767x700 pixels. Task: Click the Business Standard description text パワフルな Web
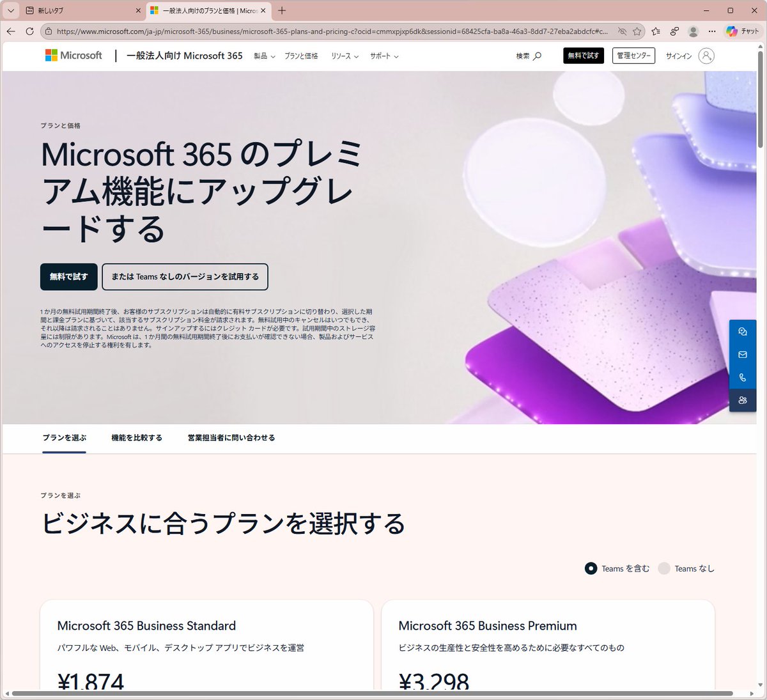coord(181,648)
